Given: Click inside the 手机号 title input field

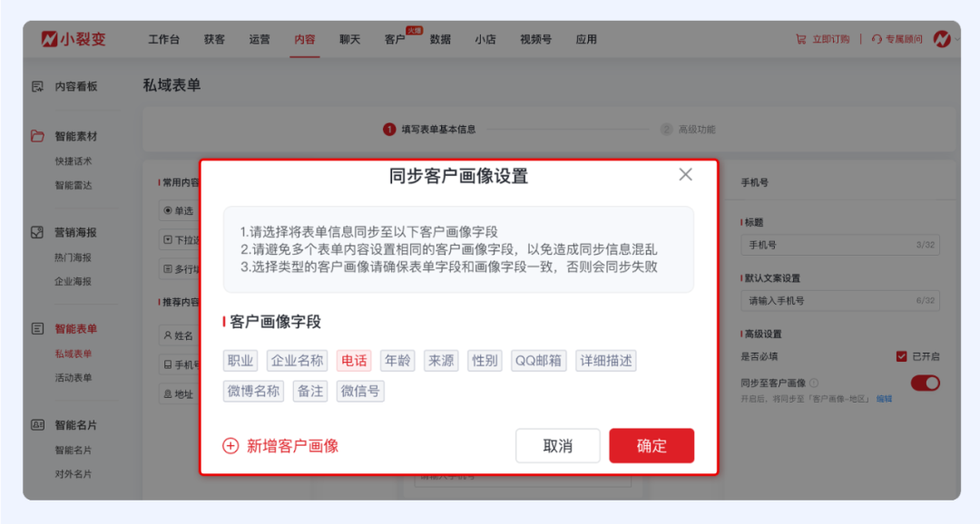Looking at the screenshot, I should (x=839, y=245).
